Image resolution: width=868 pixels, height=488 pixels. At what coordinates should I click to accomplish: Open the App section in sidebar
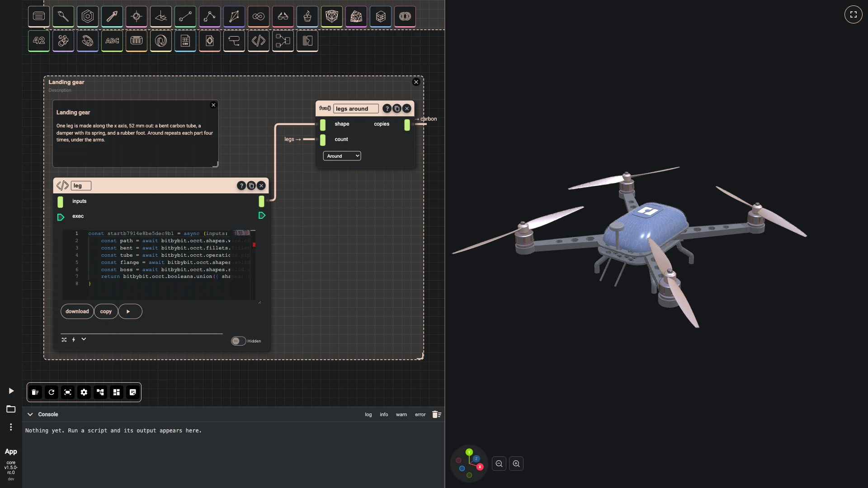(x=11, y=451)
